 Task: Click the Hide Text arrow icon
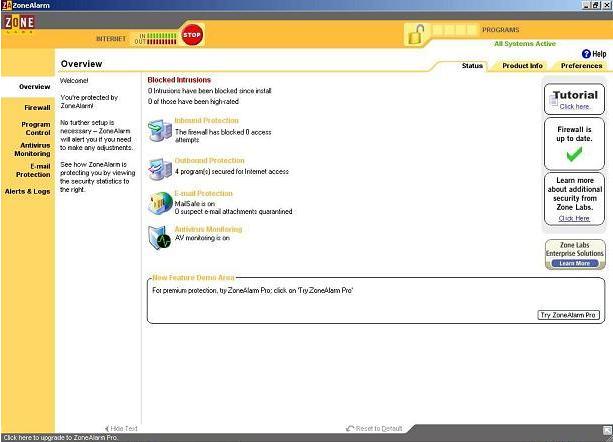[x=107, y=429]
